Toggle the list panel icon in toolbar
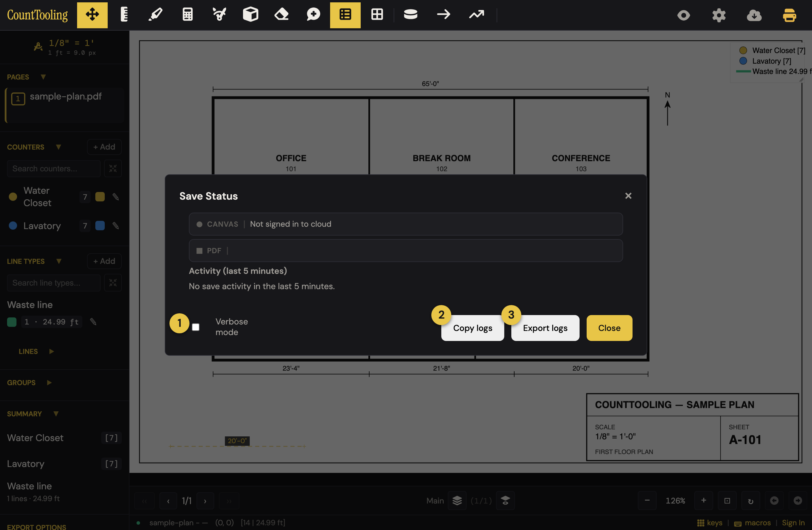 (x=345, y=15)
